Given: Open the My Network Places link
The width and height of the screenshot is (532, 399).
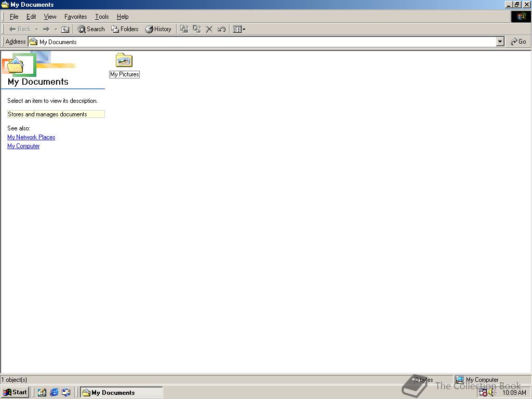Looking at the screenshot, I should click(x=31, y=137).
